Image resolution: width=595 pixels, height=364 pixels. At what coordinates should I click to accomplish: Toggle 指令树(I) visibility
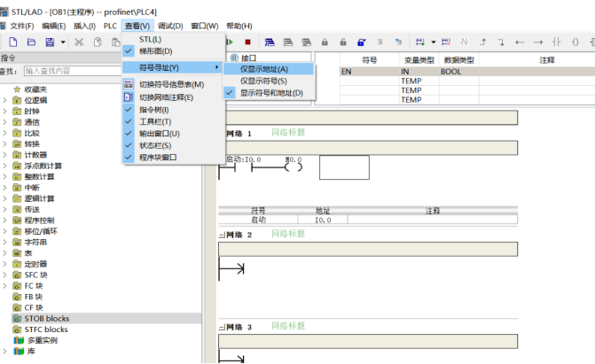coord(174,110)
